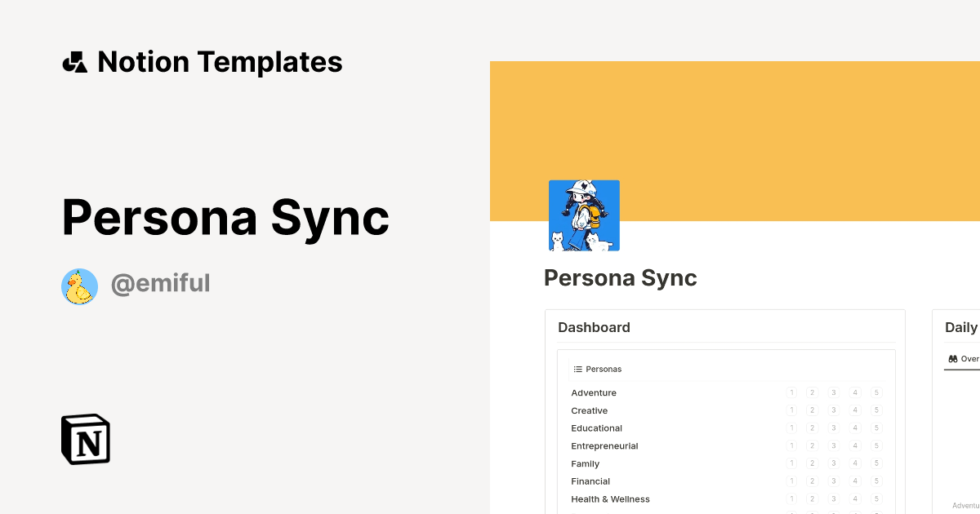
Task: Click the Persona Sync page title
Action: click(620, 278)
